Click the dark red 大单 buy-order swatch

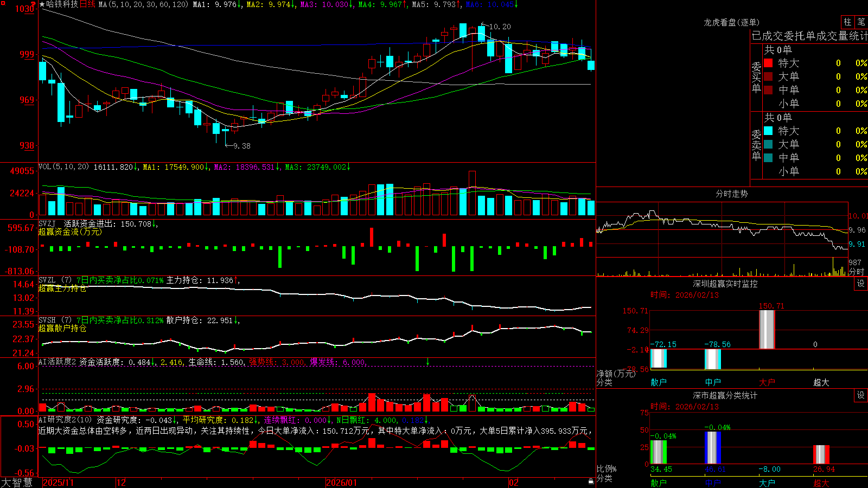[x=768, y=76]
